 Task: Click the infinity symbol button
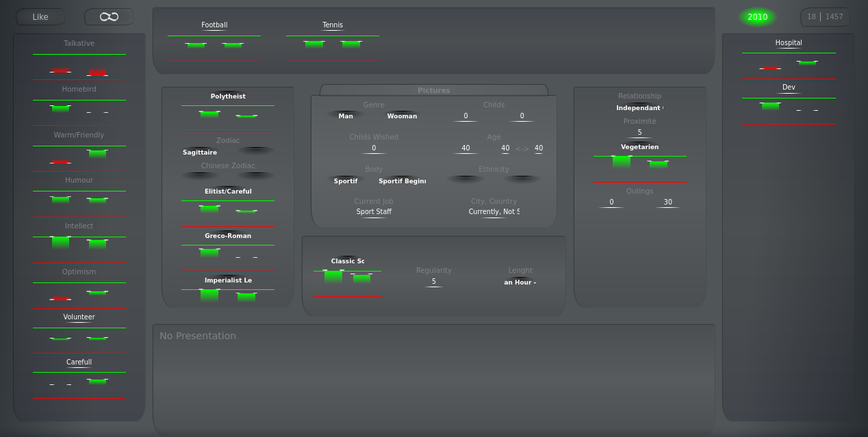(x=109, y=17)
